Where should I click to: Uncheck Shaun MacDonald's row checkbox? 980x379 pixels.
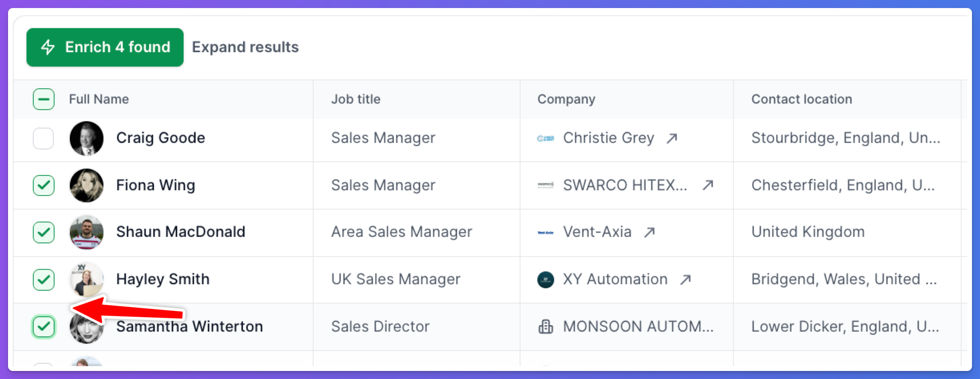pyautogui.click(x=43, y=232)
